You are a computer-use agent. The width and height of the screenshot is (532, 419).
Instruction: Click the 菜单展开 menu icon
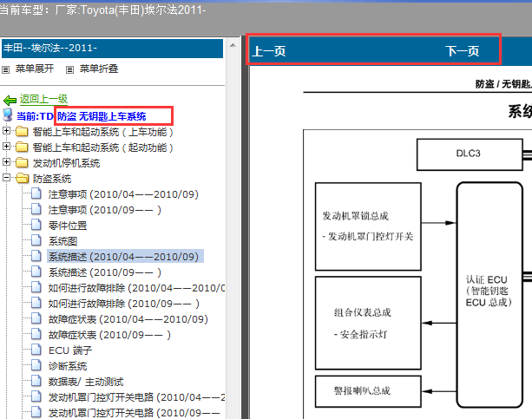[5, 70]
